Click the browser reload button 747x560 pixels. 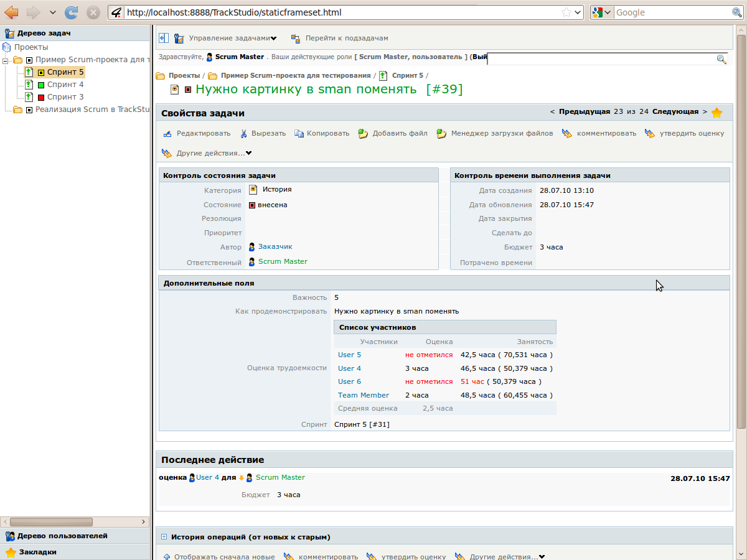coord(72,12)
